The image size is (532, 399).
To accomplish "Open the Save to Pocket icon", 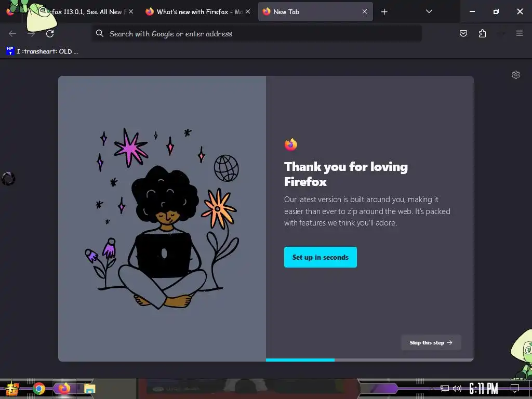I will pyautogui.click(x=463, y=33).
